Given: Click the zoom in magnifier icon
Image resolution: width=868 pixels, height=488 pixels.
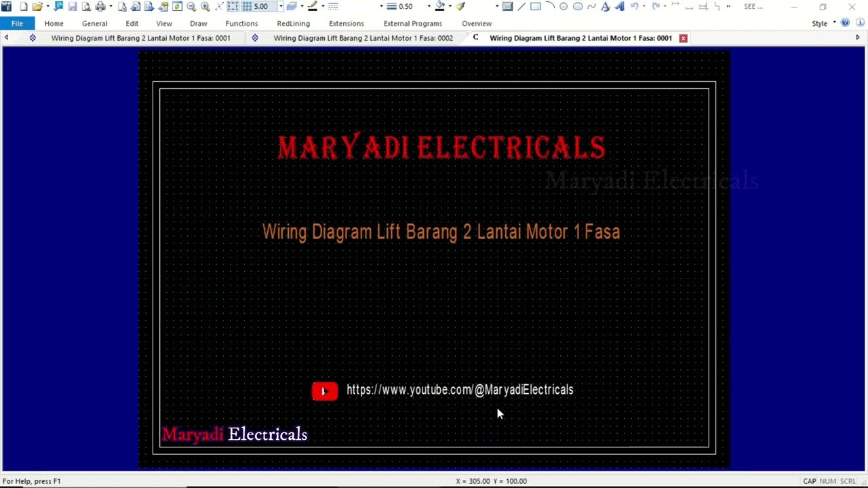Looking at the screenshot, I should tap(205, 6).
